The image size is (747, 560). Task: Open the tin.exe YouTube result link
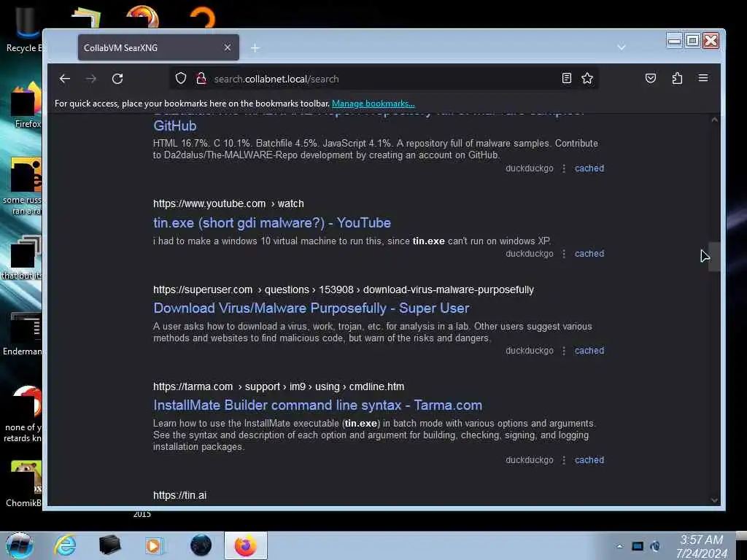click(272, 222)
